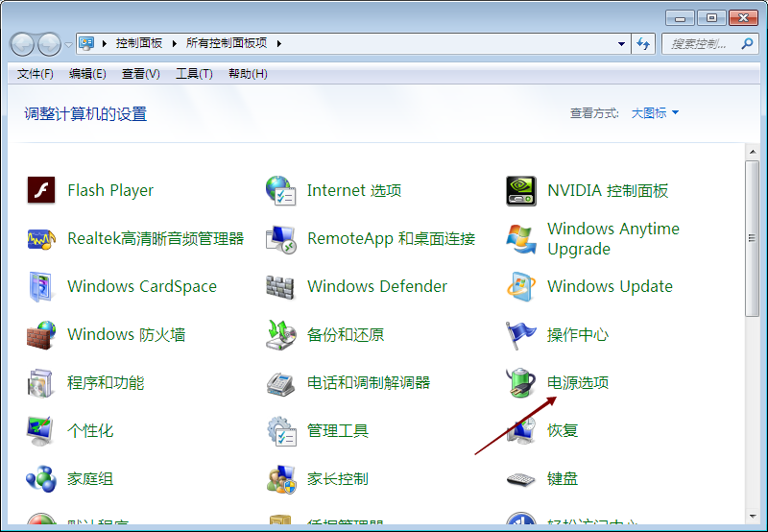This screenshot has height=532, width=768.
Task: Click the 控制面板 breadcrumb
Action: [x=139, y=43]
